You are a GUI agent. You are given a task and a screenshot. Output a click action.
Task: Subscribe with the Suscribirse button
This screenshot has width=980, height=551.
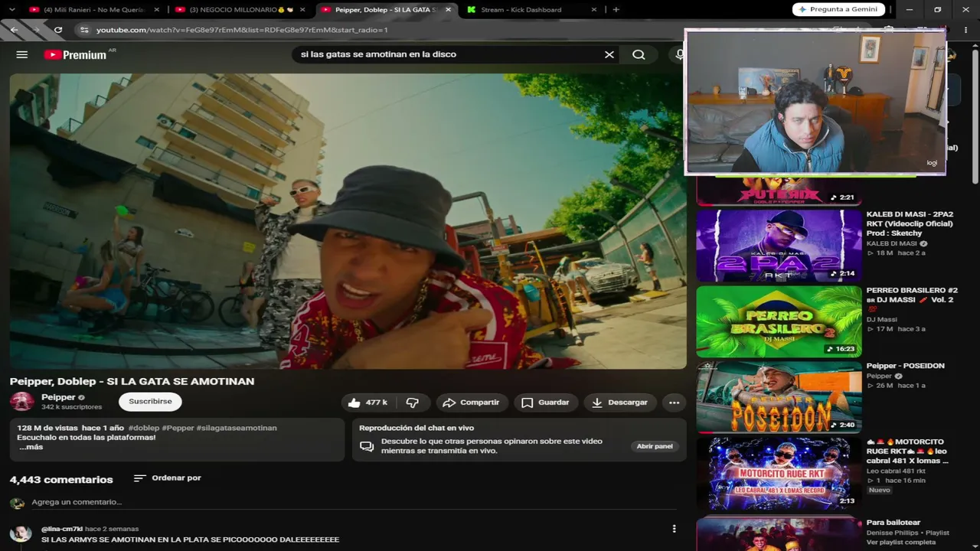click(150, 402)
